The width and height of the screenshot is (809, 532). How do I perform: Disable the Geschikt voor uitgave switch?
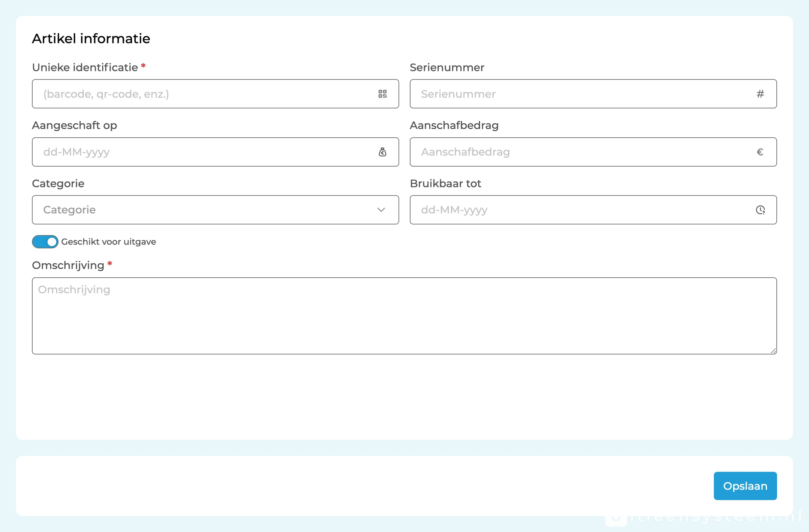pyautogui.click(x=45, y=242)
